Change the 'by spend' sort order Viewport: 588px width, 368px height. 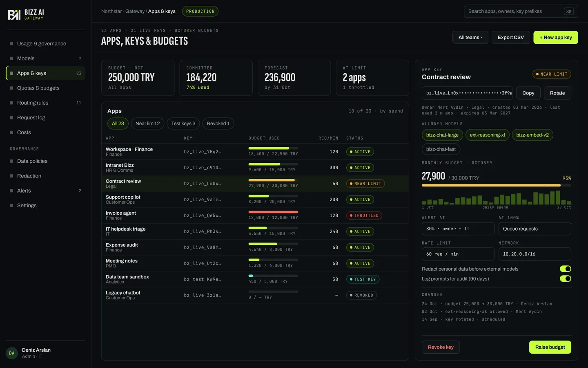coord(392,111)
